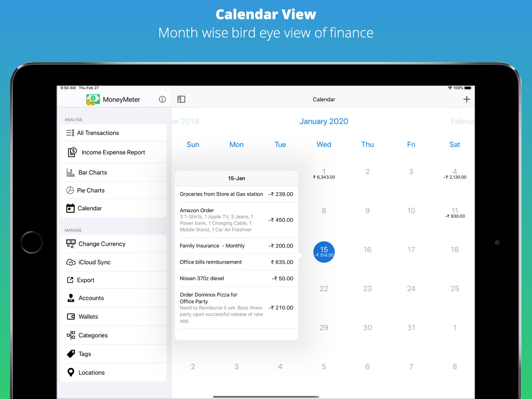
Task: Click the Calendar sidebar icon
Action: (x=71, y=208)
